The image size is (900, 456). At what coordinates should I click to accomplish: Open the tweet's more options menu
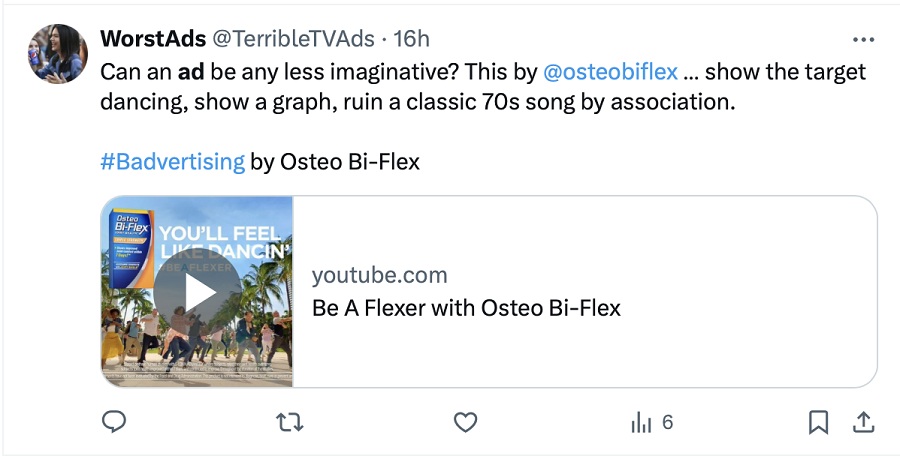coord(863,40)
